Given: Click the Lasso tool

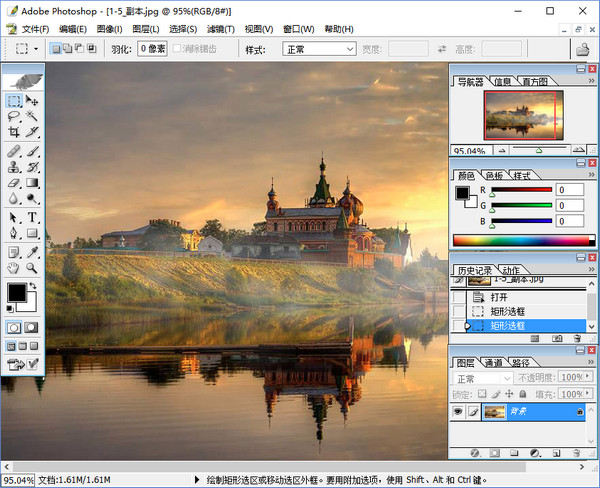Looking at the screenshot, I should pyautogui.click(x=14, y=117).
